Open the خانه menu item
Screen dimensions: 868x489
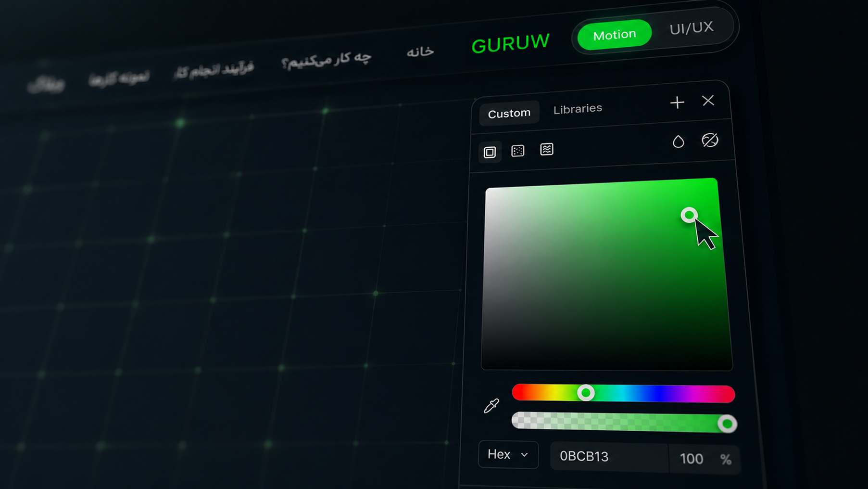point(420,51)
